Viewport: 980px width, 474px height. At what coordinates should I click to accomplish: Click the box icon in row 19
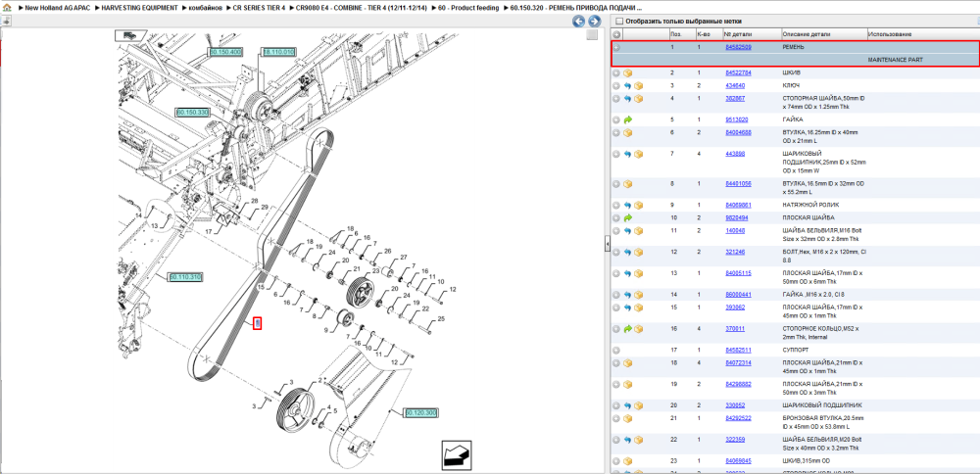(628, 384)
